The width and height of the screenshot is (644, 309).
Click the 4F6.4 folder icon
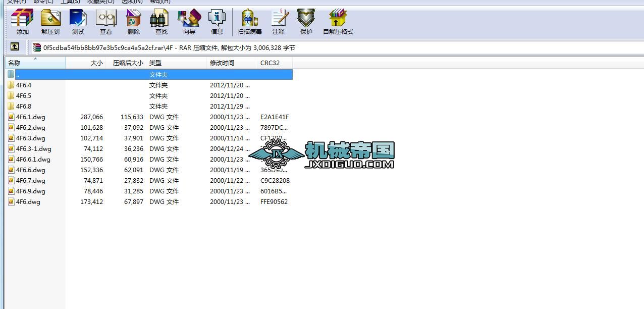pyautogui.click(x=11, y=85)
